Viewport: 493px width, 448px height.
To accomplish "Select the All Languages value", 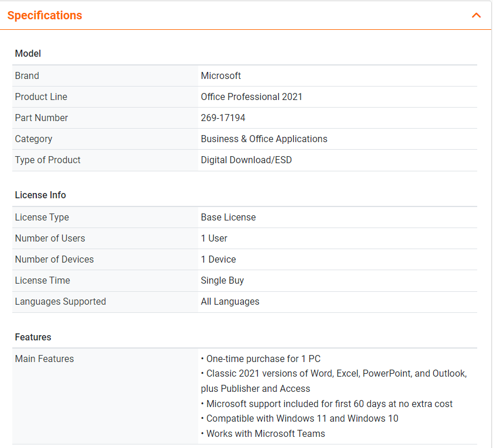I will tap(230, 302).
